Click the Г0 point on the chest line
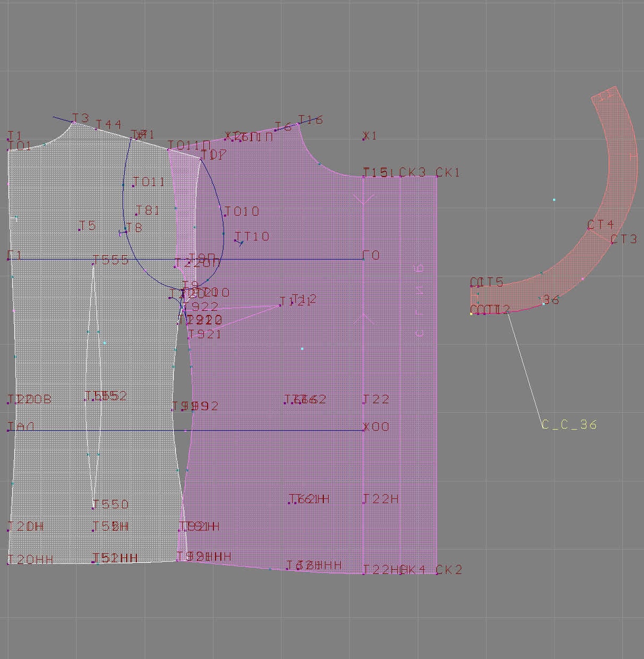 tap(363, 259)
